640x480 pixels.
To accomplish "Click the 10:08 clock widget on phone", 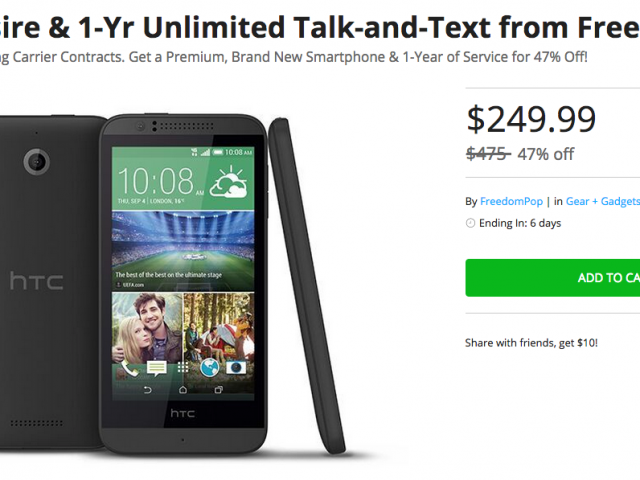I will (157, 181).
